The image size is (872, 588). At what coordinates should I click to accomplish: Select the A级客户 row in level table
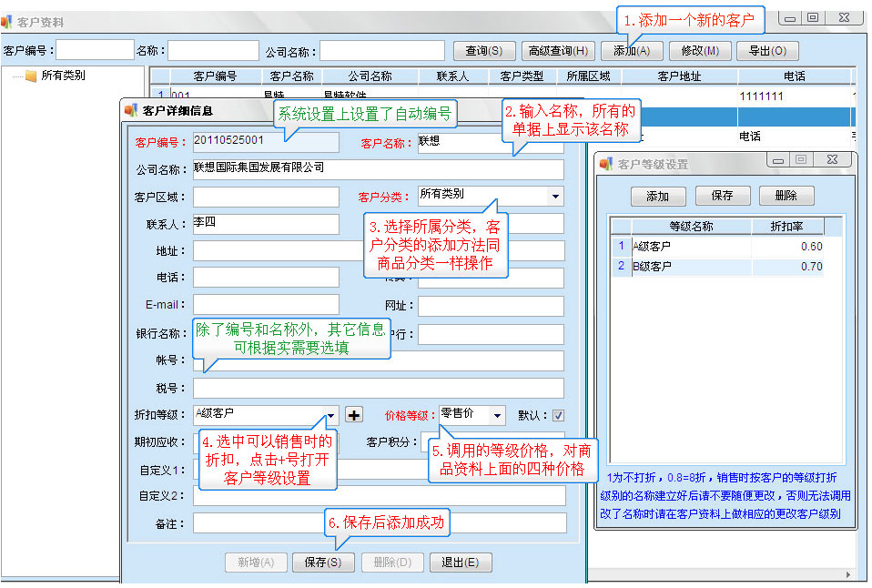[690, 246]
